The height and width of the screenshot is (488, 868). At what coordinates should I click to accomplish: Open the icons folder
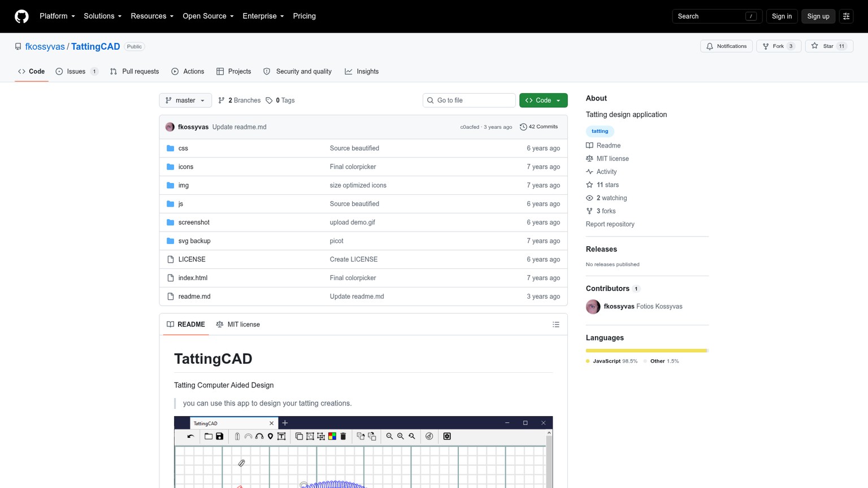185,167
